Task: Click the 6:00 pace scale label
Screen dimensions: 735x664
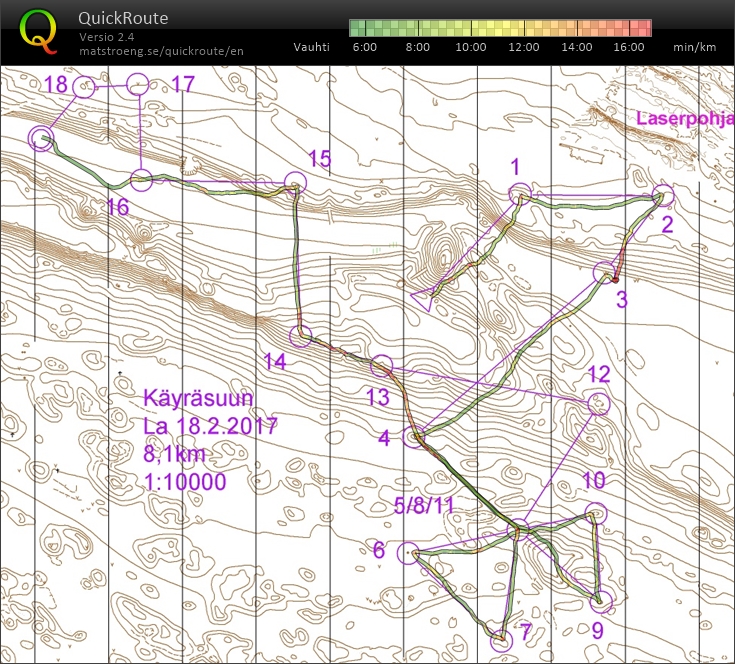Action: (365, 47)
